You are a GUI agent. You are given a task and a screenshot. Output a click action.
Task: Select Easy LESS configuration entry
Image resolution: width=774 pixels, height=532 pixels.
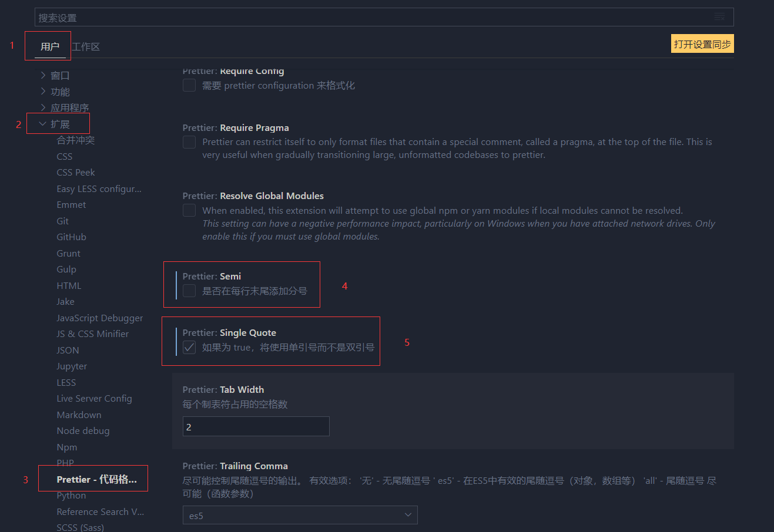99,188
